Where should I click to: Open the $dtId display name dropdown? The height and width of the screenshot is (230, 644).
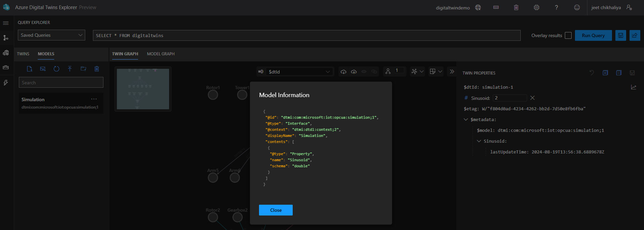click(x=299, y=71)
